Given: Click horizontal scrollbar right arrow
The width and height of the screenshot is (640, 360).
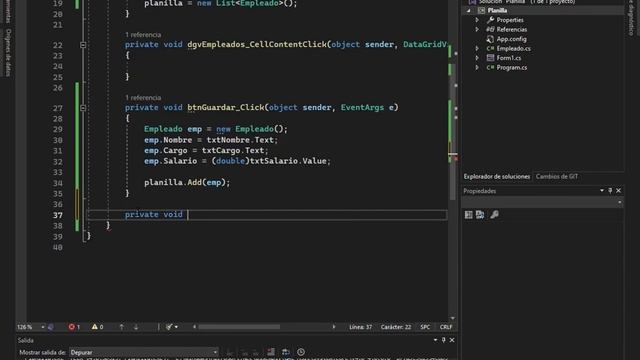Looking at the screenshot, I should coord(333,327).
